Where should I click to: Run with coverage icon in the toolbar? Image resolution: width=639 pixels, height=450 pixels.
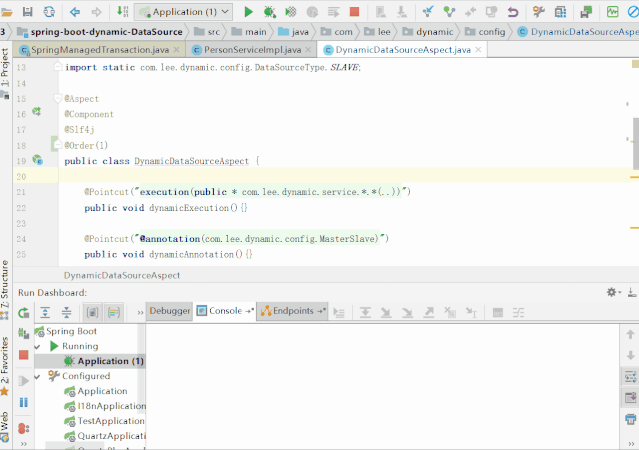coord(291,12)
